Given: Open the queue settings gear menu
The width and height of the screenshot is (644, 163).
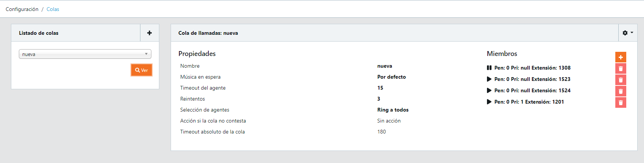Looking at the screenshot, I should pos(627,33).
